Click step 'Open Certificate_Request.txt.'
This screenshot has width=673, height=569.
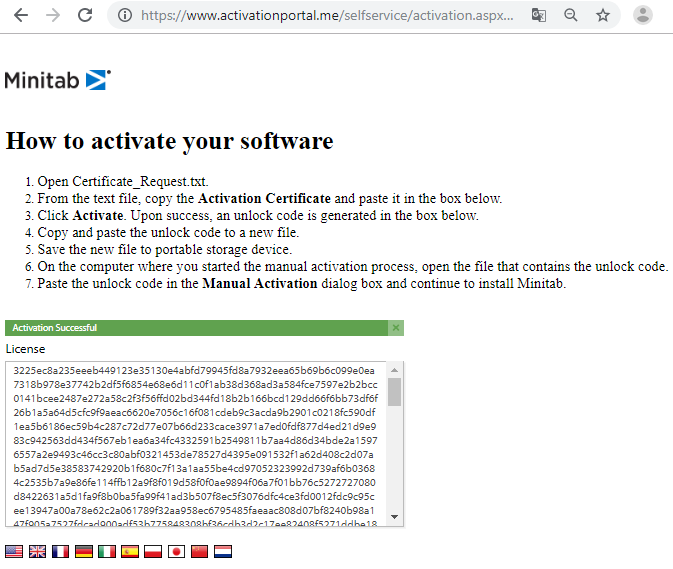tap(123, 182)
